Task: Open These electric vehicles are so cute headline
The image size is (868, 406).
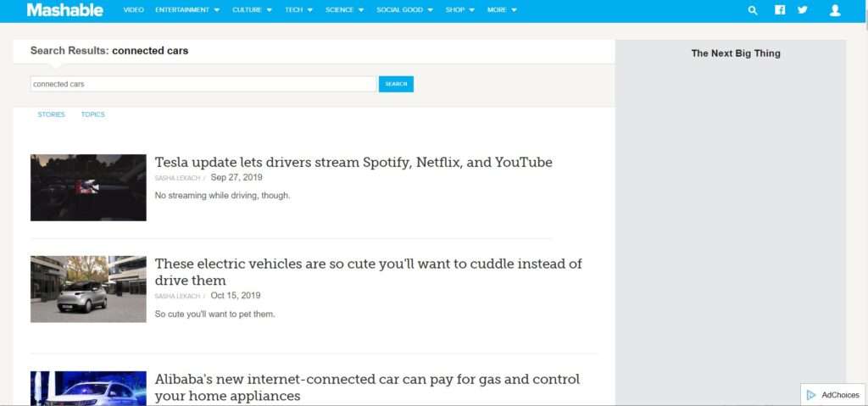Action: (x=368, y=271)
